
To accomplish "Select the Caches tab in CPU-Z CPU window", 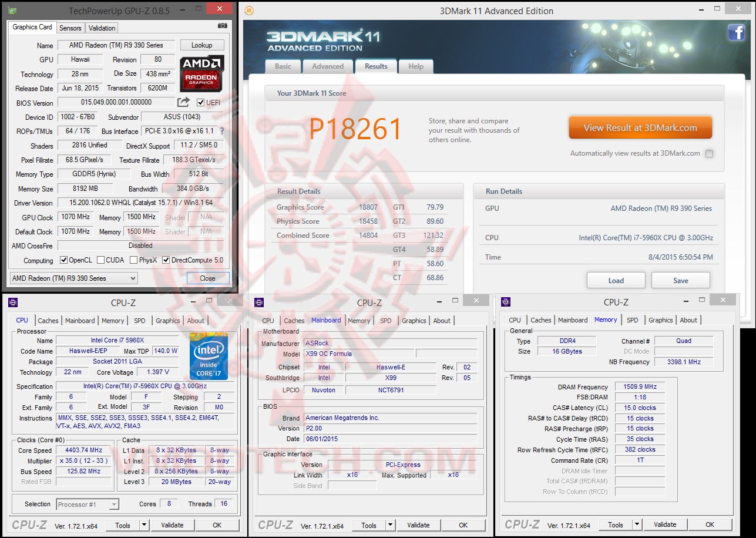I will pos(48,321).
